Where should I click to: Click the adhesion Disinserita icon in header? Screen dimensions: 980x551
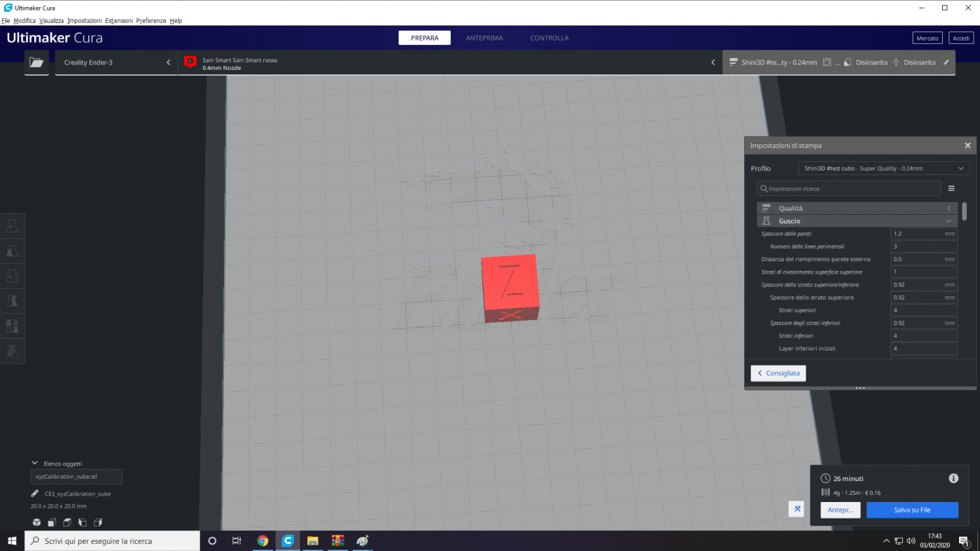[x=896, y=63]
